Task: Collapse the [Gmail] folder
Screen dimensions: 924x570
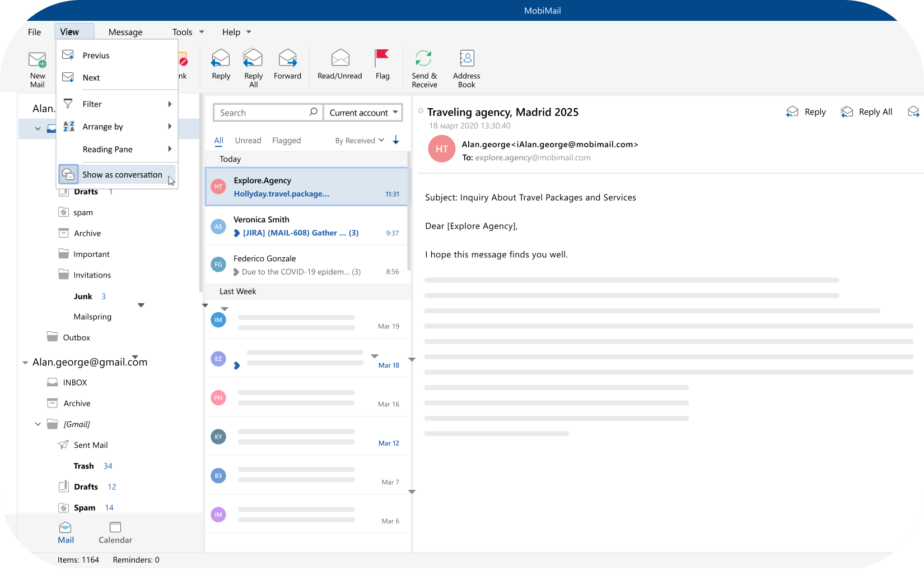Action: (x=38, y=424)
